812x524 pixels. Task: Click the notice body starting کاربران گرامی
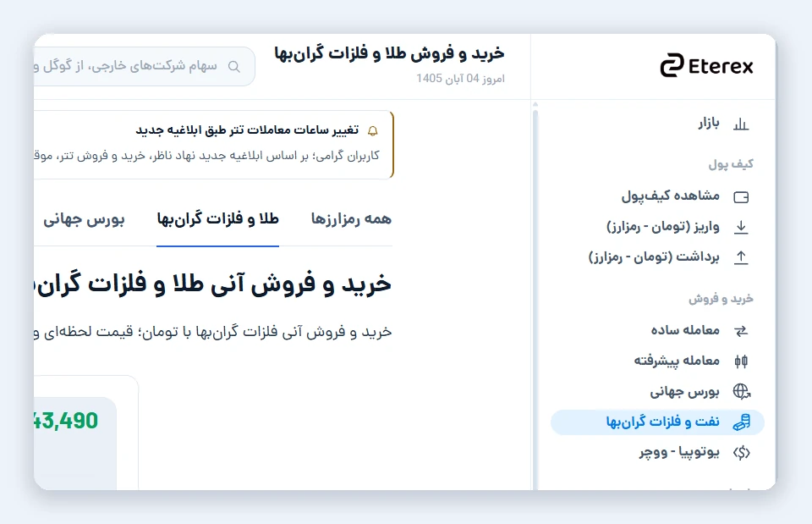coord(207,156)
